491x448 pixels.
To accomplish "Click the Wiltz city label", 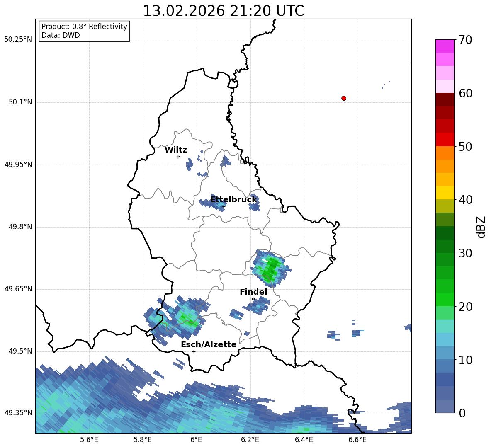I will 176,150.
